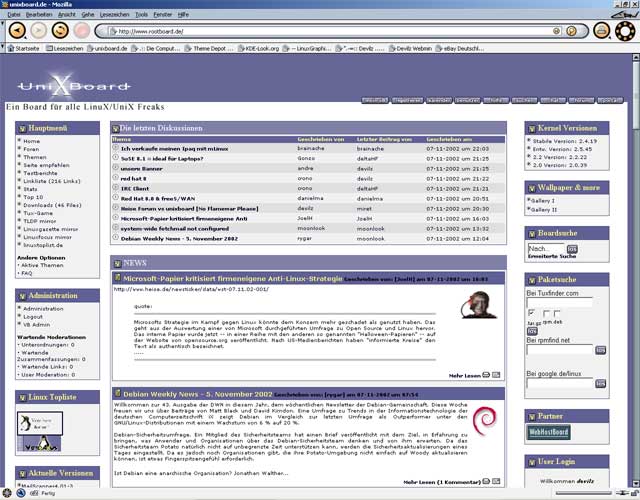Image resolution: width=640 pixels, height=500 pixels.
Task: Click the Navigator icon in the status bar
Action: click(7, 493)
